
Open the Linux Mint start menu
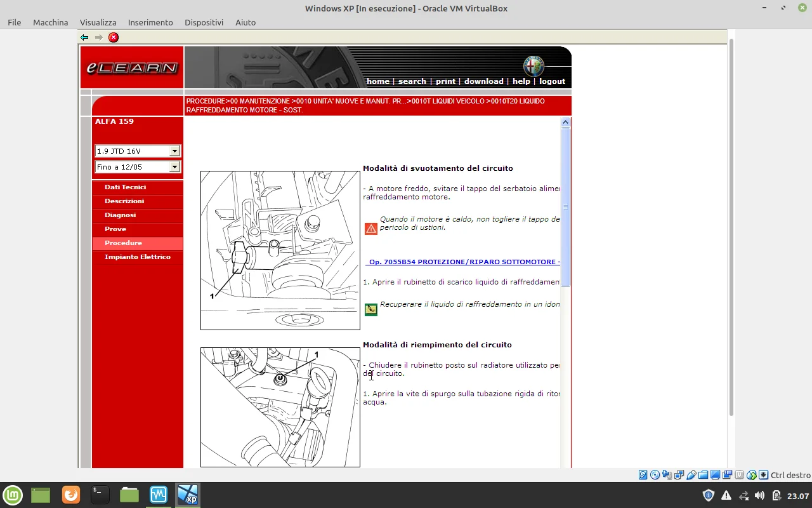[13, 495]
